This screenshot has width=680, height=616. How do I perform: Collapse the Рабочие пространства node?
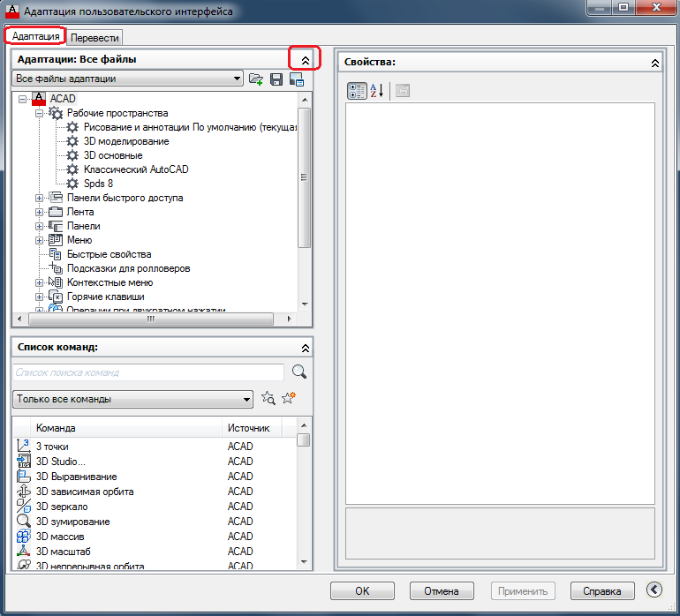point(39,113)
